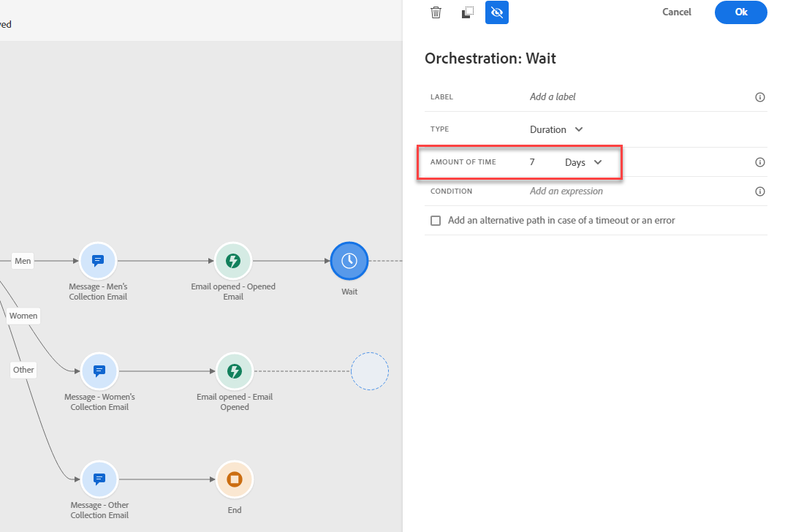This screenshot has height=532, width=785.
Task: Click the amount of time value 7
Action: [x=532, y=162]
